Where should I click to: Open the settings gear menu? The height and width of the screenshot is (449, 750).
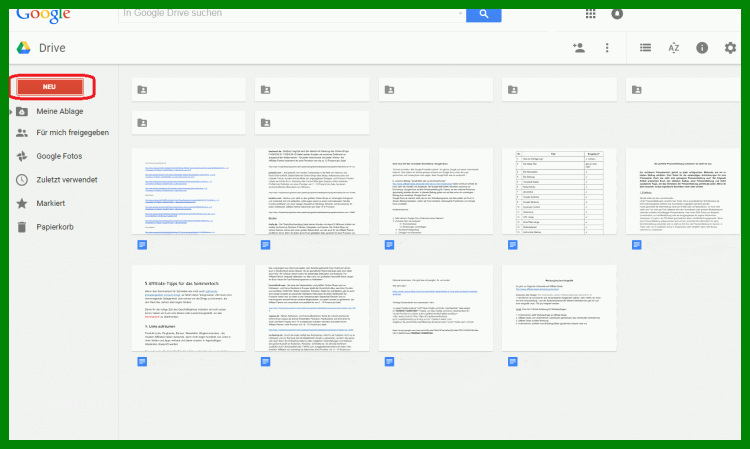[730, 48]
